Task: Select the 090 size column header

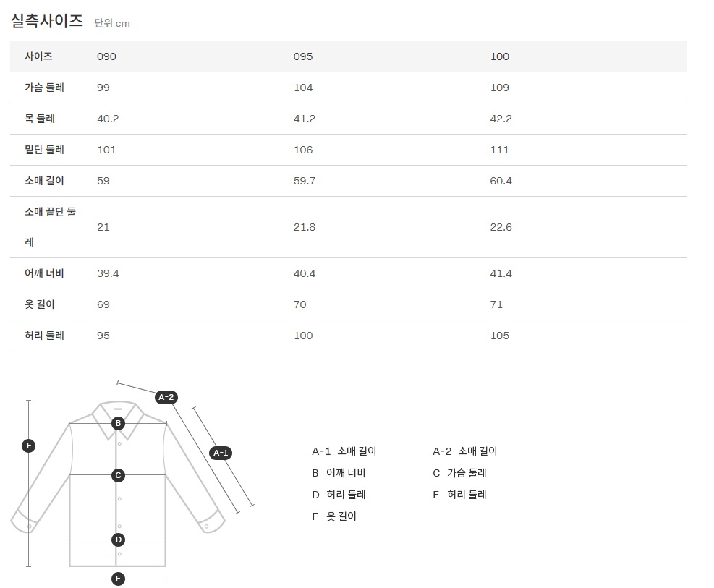Action: [x=106, y=56]
